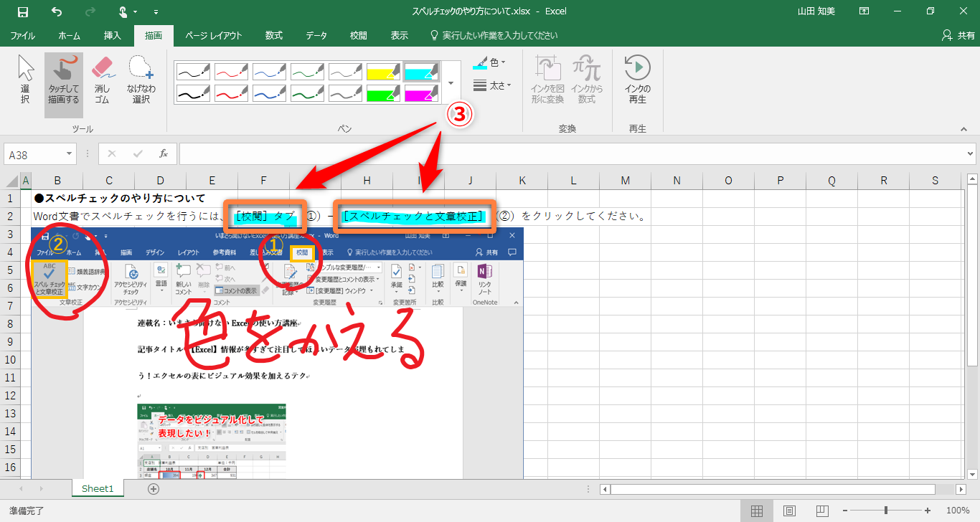The width and height of the screenshot is (980, 522).
Task: Switch to Normal view in status bar
Action: pyautogui.click(x=757, y=511)
